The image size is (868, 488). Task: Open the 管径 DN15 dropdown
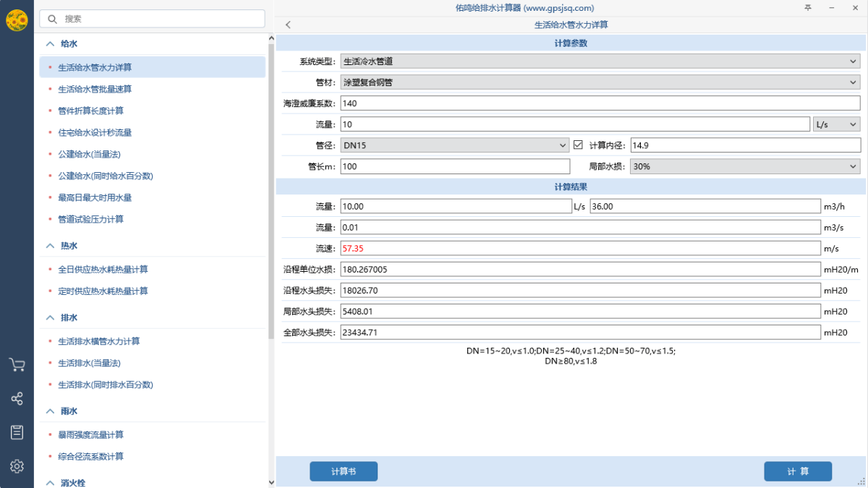click(455, 145)
